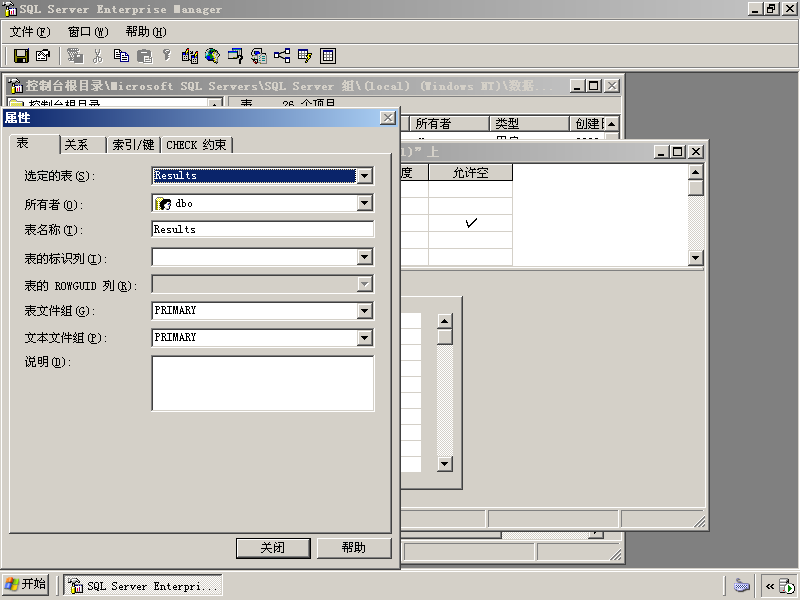
Task: Open the disabled ROWGUID 列 dropdown arrow
Action: (364, 284)
